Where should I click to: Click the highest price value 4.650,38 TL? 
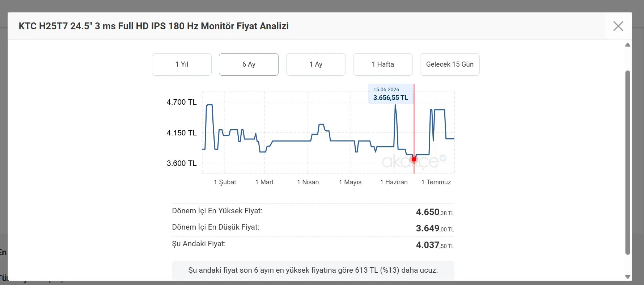tap(435, 212)
